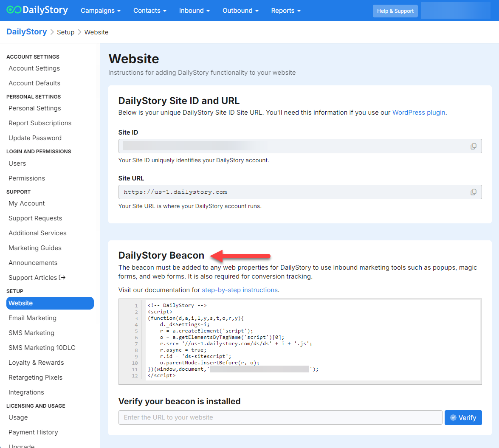Open Account Settings in sidebar
The height and width of the screenshot is (448, 499).
click(x=34, y=68)
